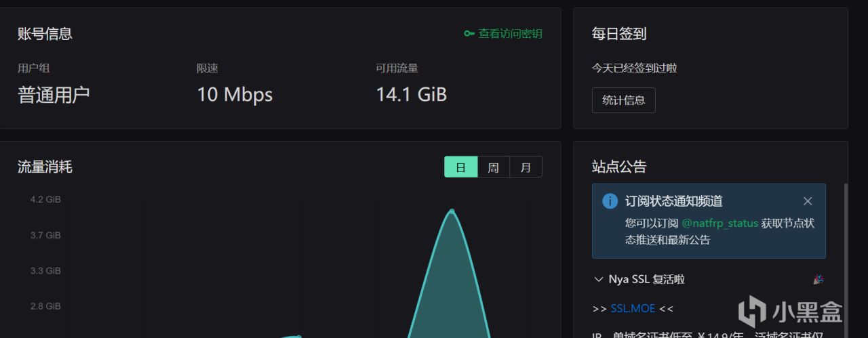Click the party popper emoji icon
The width and height of the screenshot is (868, 338).
click(x=818, y=279)
